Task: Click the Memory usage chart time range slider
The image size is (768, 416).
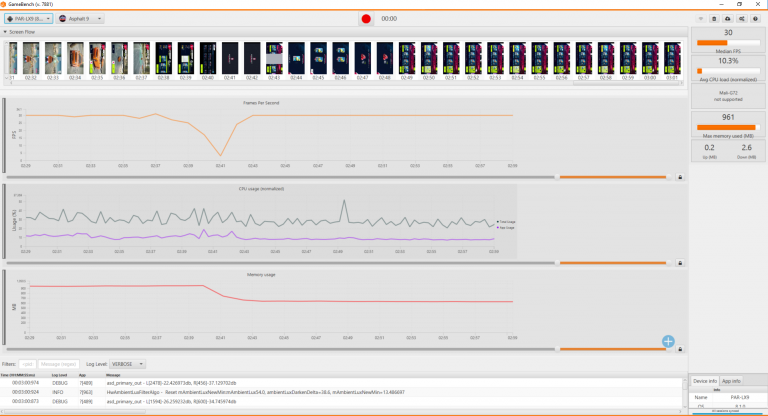Action: point(338,349)
